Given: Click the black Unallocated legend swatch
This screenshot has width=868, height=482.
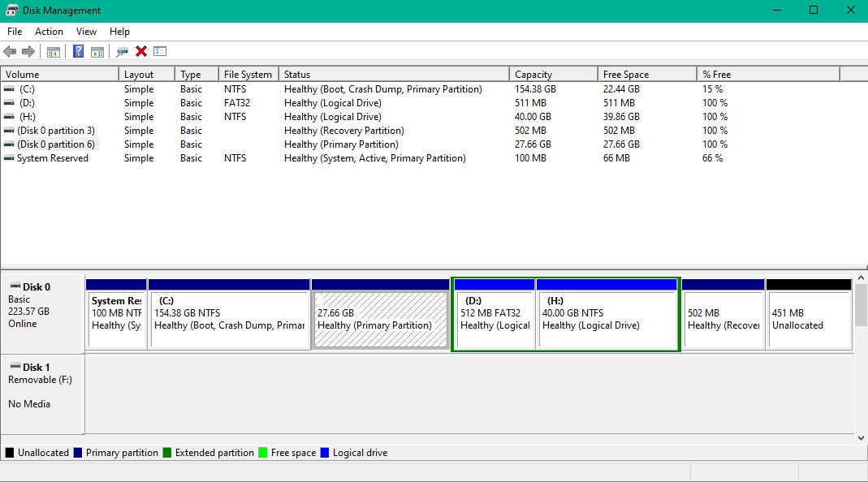Looking at the screenshot, I should point(10,453).
